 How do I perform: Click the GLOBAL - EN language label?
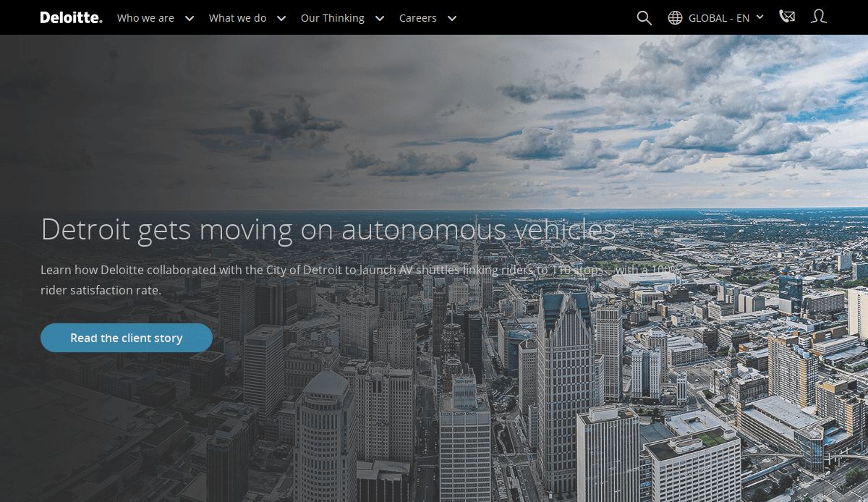pos(718,18)
